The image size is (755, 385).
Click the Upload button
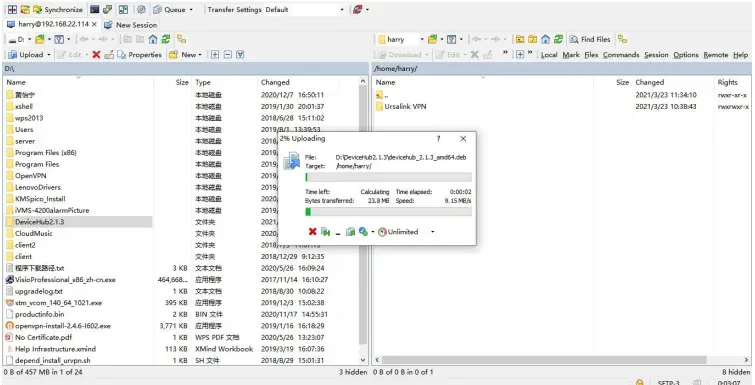coord(26,55)
